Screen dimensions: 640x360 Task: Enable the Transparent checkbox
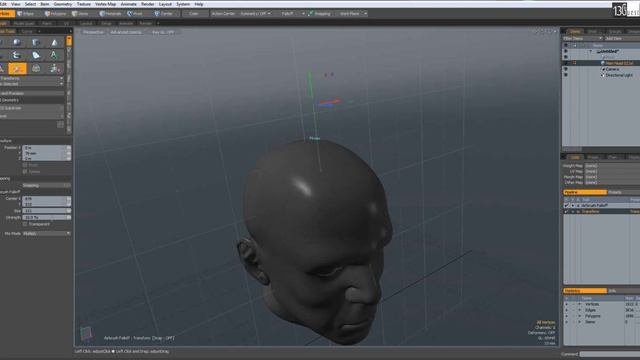pos(25,224)
